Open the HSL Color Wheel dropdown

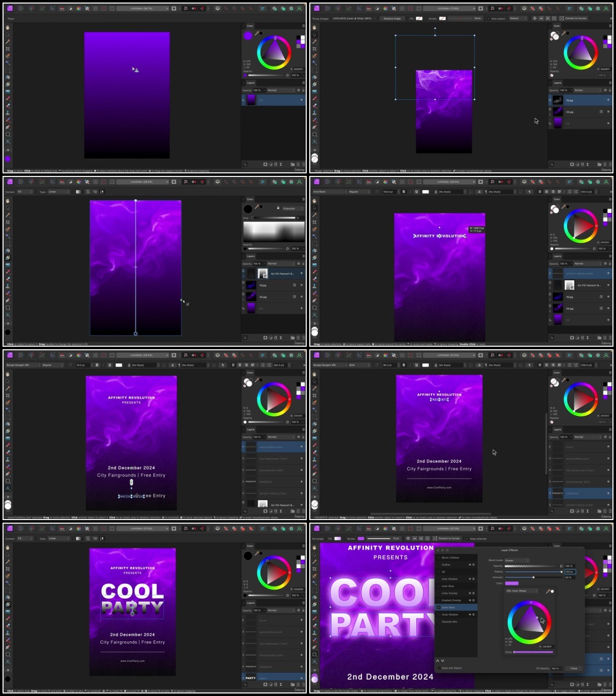[x=522, y=591]
